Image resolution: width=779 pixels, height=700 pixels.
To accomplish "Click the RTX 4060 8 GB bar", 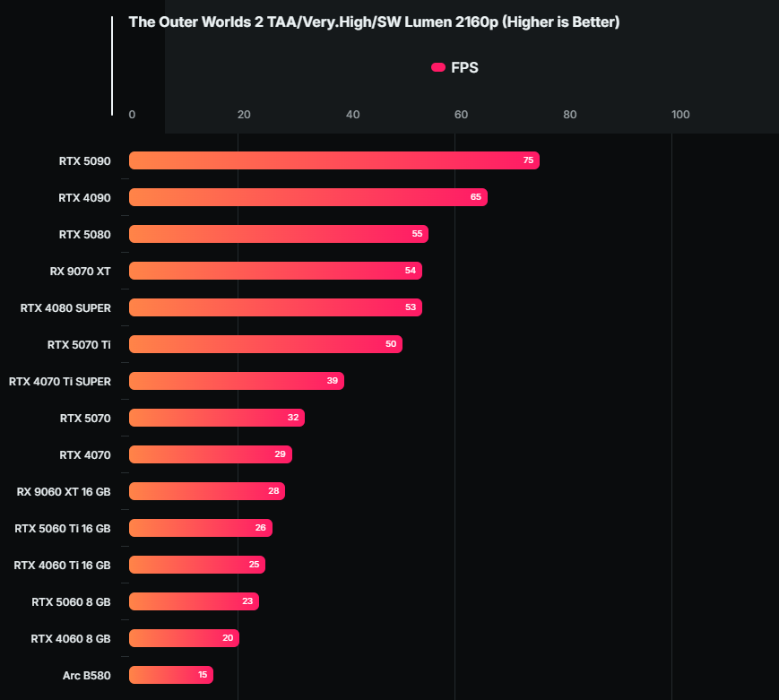I will coord(184,638).
